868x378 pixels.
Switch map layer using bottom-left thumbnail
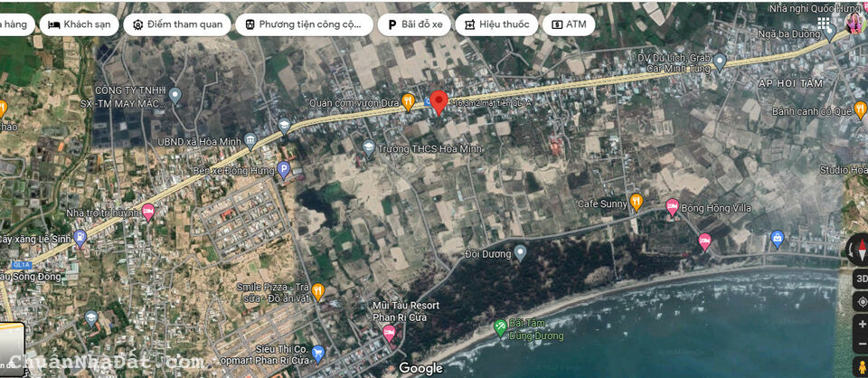coord(12,347)
